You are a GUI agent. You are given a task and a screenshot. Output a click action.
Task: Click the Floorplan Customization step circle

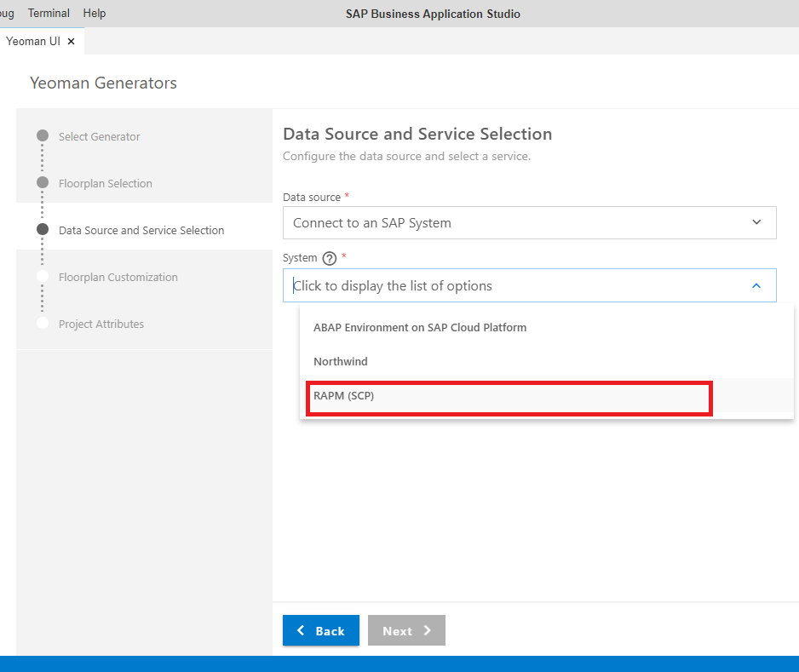pos(43,276)
